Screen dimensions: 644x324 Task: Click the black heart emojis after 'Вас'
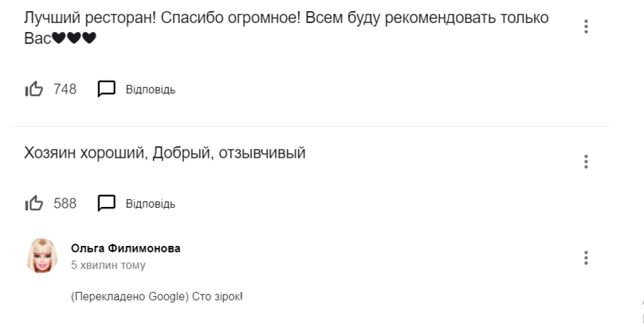[x=74, y=40]
